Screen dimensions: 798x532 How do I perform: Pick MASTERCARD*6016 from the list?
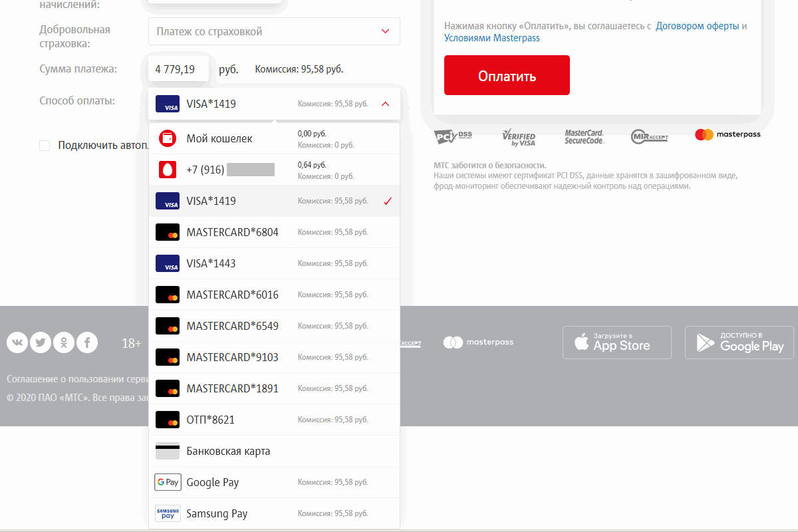click(x=274, y=295)
